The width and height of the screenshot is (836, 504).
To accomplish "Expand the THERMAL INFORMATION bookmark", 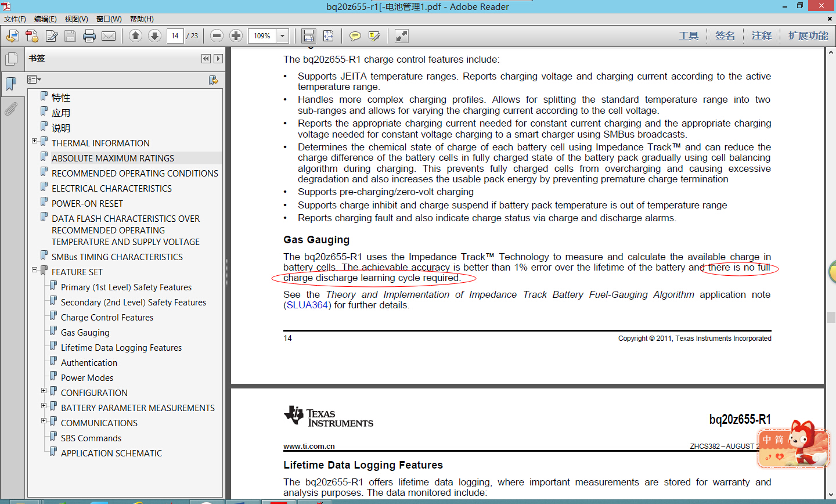I will pos(34,141).
